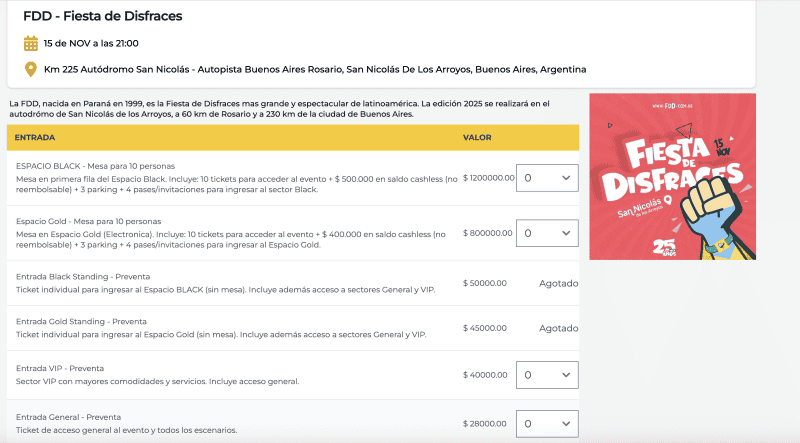Expand the Entrada General Preventa quantity selector

pyautogui.click(x=547, y=424)
